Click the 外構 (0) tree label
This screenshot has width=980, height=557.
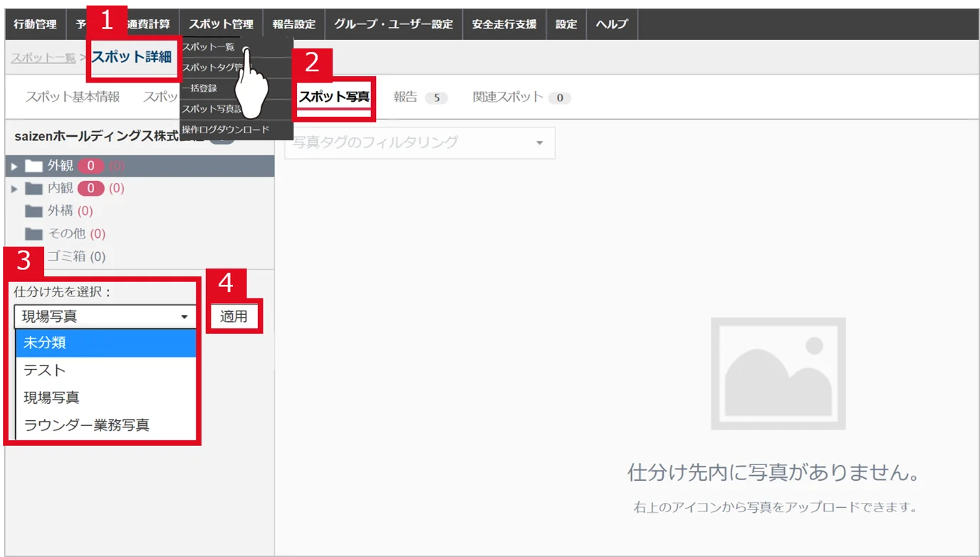[x=70, y=211]
